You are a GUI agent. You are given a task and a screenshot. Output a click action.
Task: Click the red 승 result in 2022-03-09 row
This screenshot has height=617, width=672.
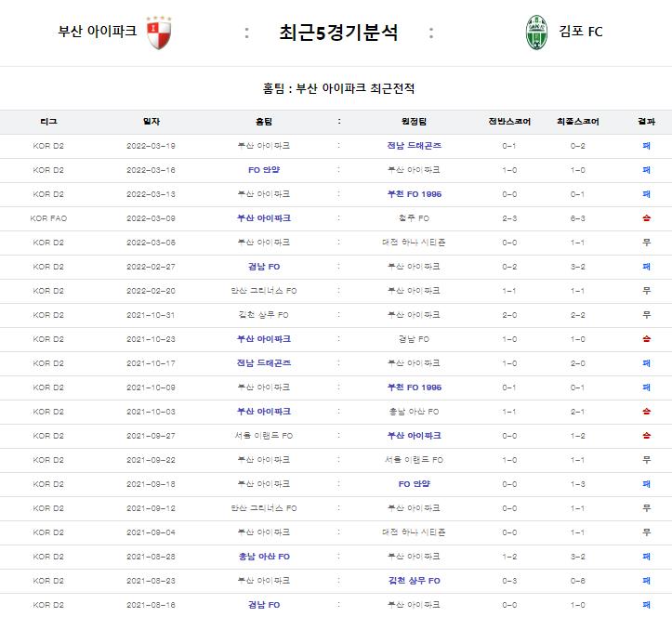[x=646, y=218]
